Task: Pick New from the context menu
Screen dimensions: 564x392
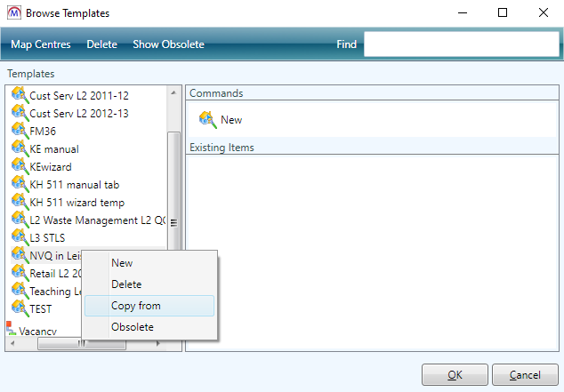Action: 122,263
